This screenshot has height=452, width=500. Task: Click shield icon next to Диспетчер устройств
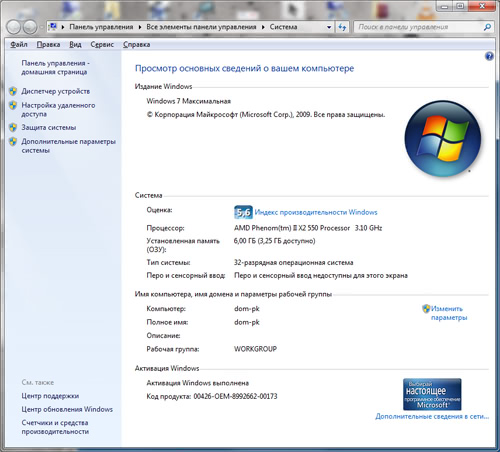click(x=13, y=91)
